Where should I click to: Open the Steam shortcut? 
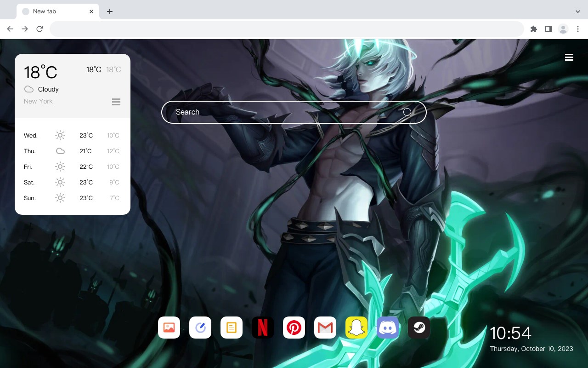[x=419, y=328]
